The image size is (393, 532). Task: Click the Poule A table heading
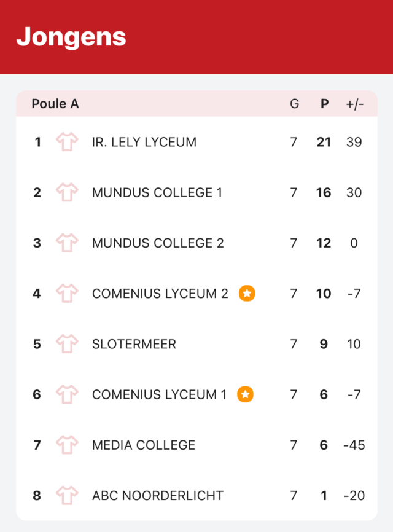pos(55,103)
